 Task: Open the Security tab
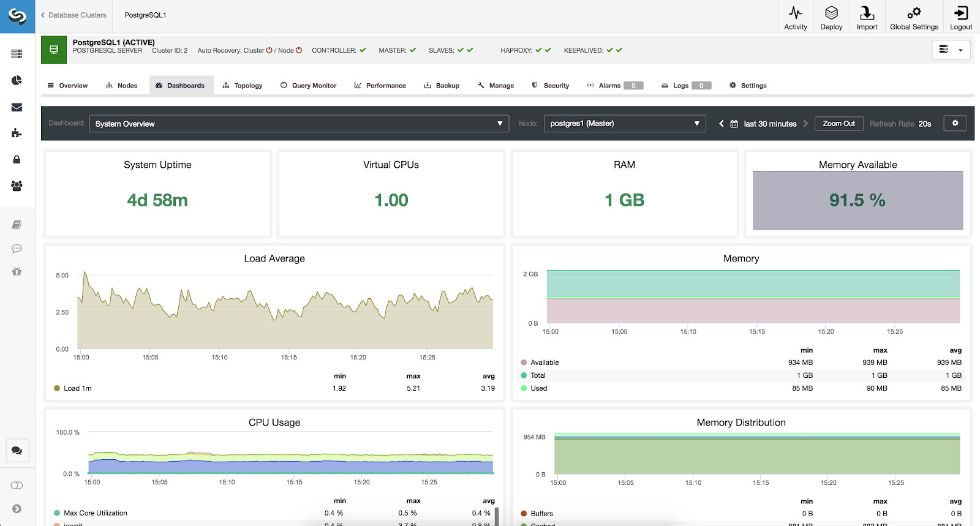click(x=550, y=86)
